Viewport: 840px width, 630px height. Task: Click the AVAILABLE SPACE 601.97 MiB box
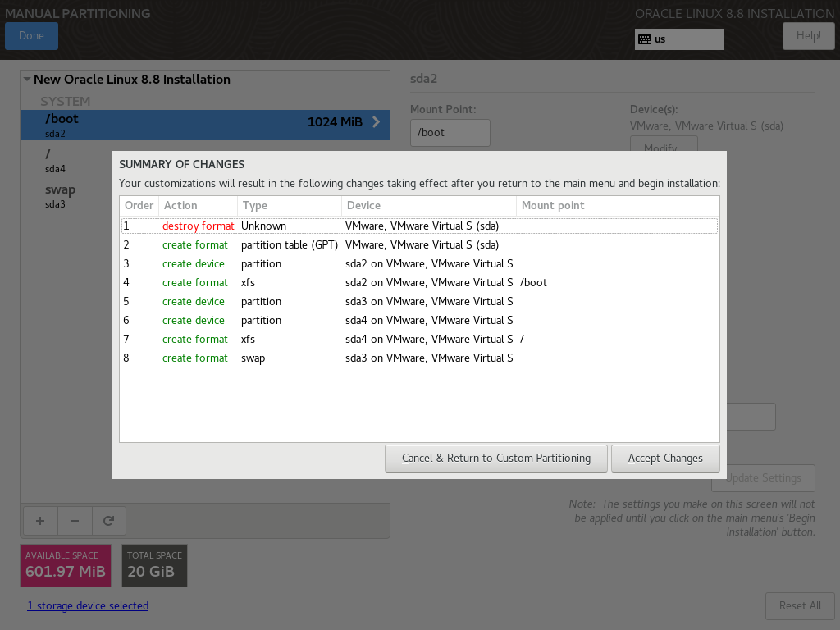coord(66,566)
